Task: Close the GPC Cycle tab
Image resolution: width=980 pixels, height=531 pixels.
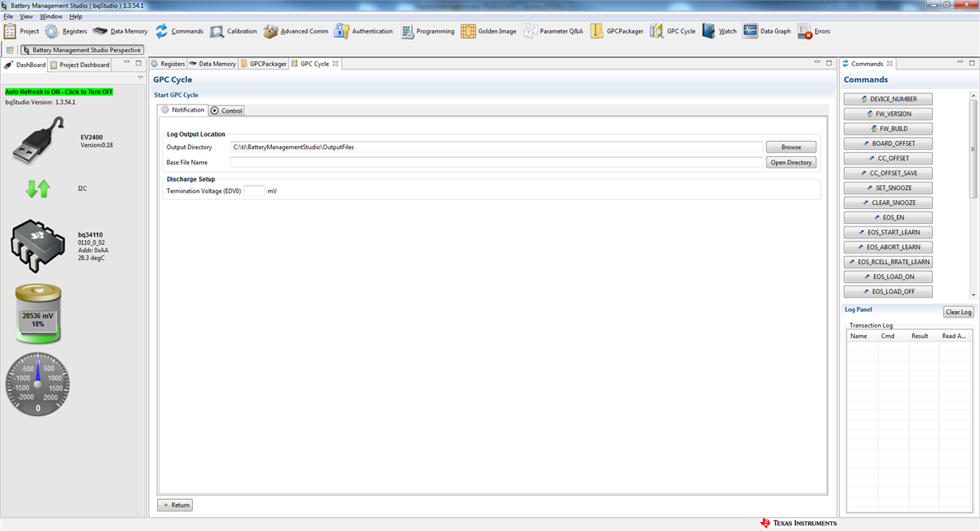Action: click(335, 64)
